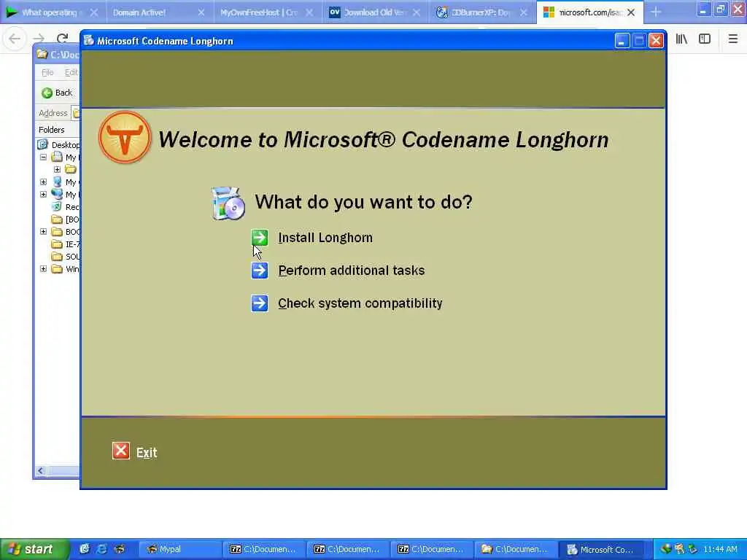Click the green Install Longhorn arrow icon

(x=260, y=237)
